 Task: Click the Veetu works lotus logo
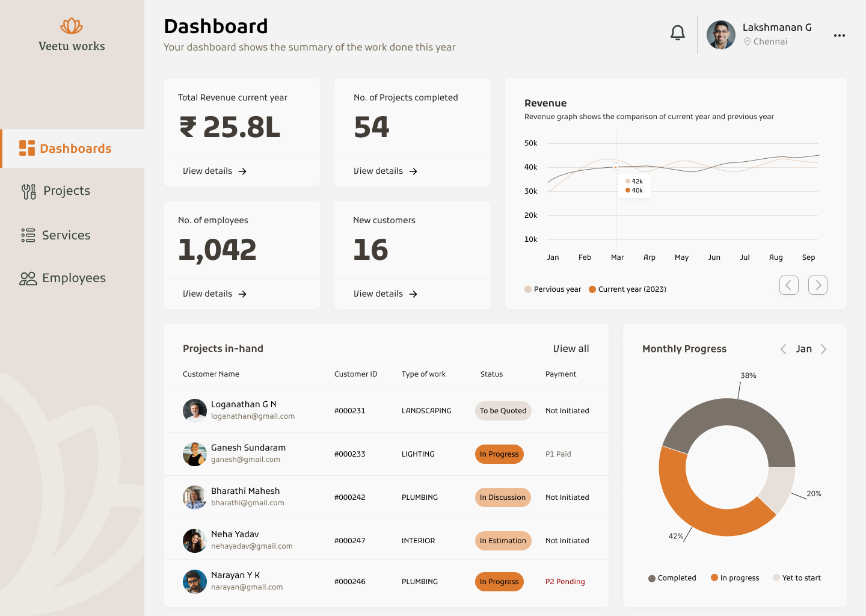[x=72, y=26]
